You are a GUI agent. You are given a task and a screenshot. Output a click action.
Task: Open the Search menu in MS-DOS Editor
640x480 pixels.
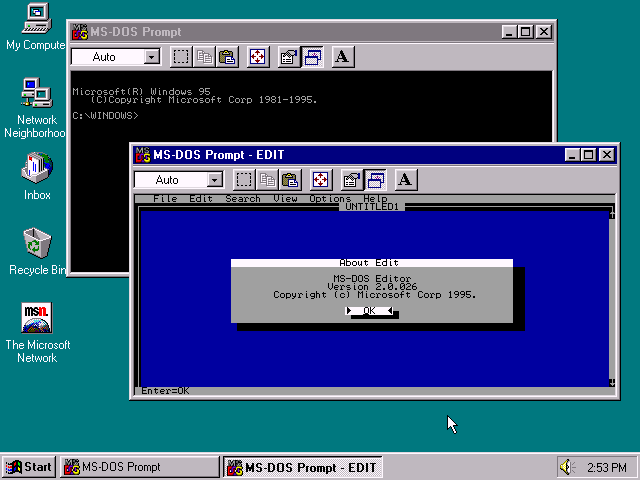tap(242, 199)
